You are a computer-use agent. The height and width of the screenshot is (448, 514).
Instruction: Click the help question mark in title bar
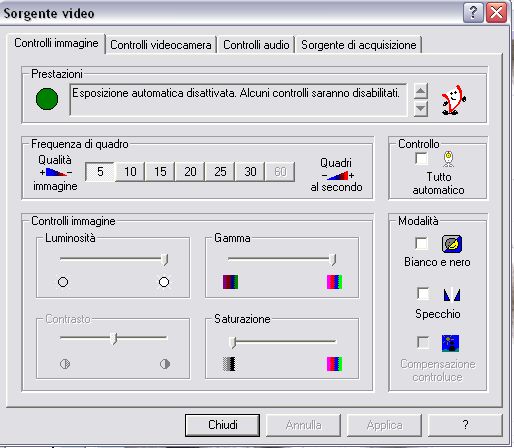click(x=473, y=13)
